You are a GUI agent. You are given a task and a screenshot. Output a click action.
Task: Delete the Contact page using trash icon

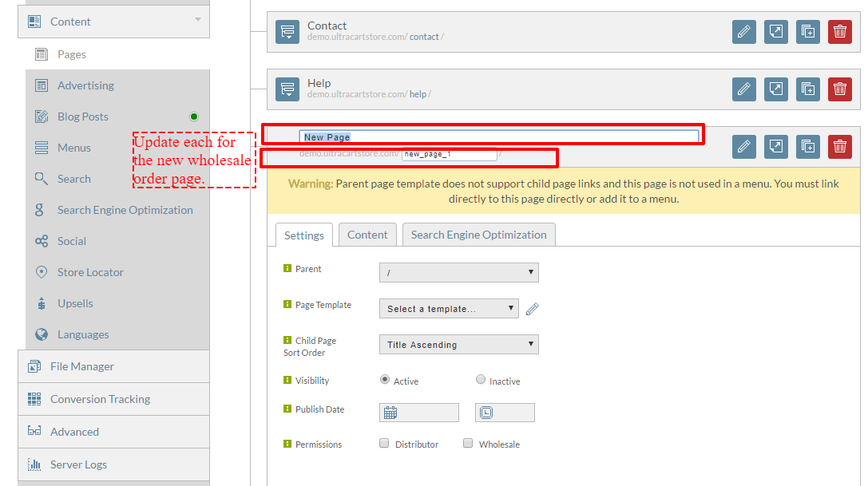click(840, 32)
